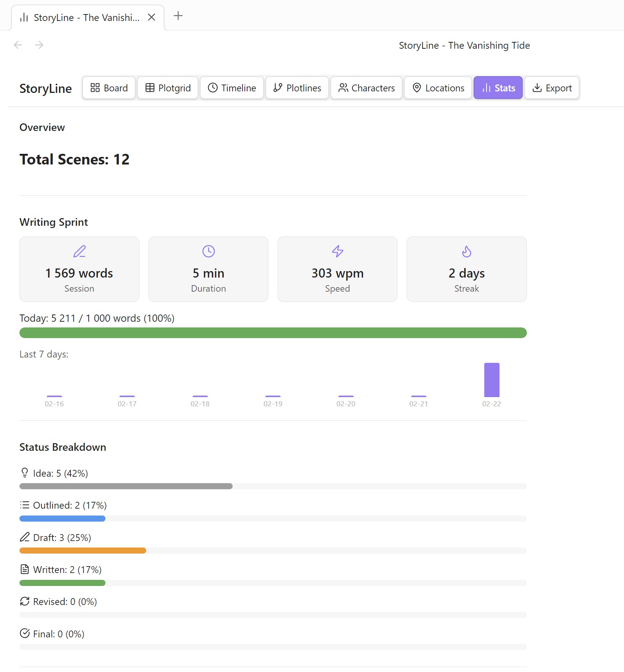Open the Locations tab
The image size is (624, 672).
(x=438, y=88)
